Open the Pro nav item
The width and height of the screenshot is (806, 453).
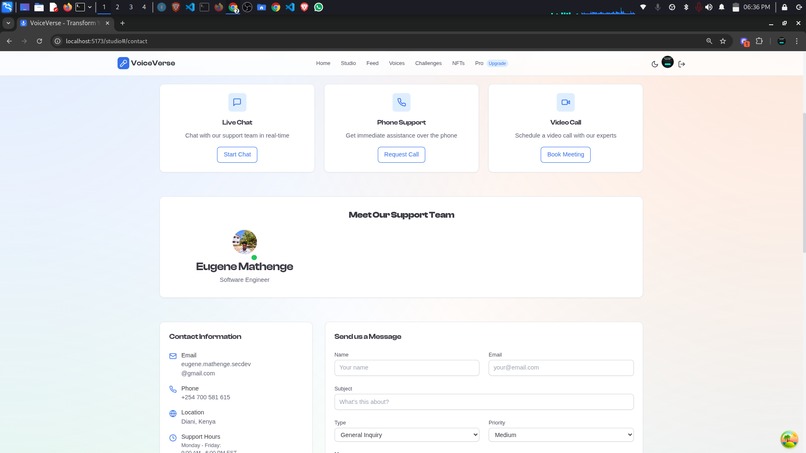coord(479,63)
